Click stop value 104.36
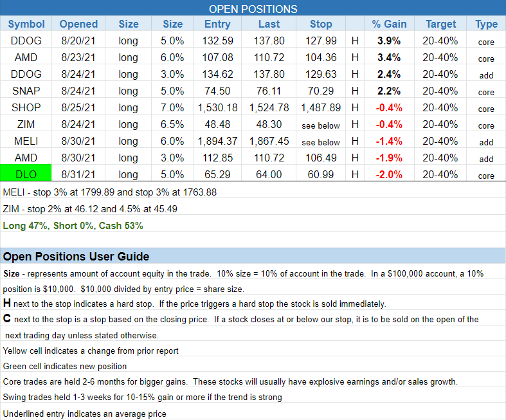Viewport: 506px width, 420px height. (x=321, y=57)
